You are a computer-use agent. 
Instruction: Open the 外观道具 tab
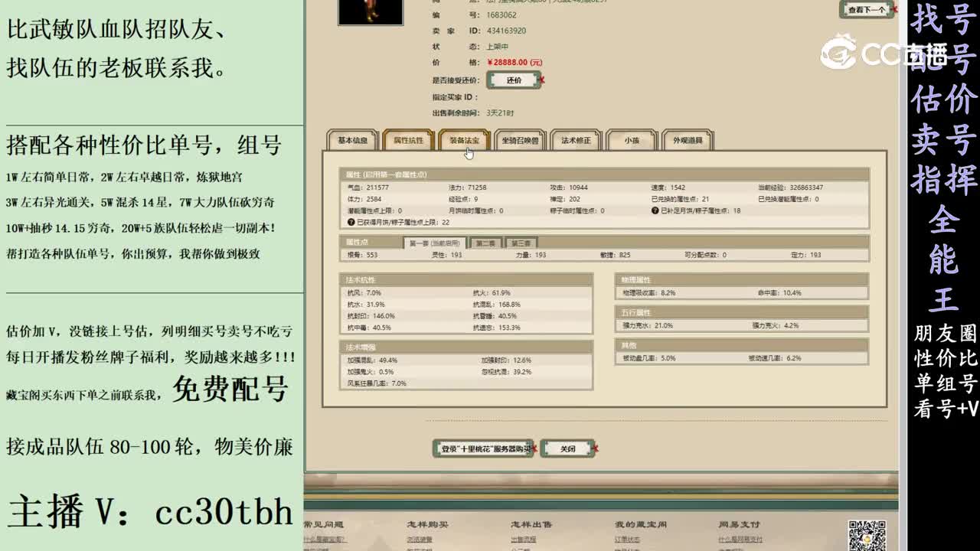pyautogui.click(x=688, y=141)
